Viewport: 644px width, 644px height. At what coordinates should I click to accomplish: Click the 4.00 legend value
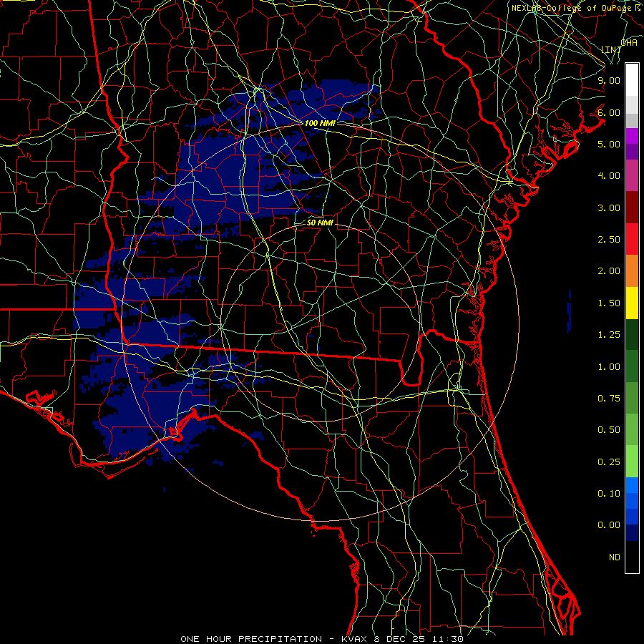coord(609,176)
